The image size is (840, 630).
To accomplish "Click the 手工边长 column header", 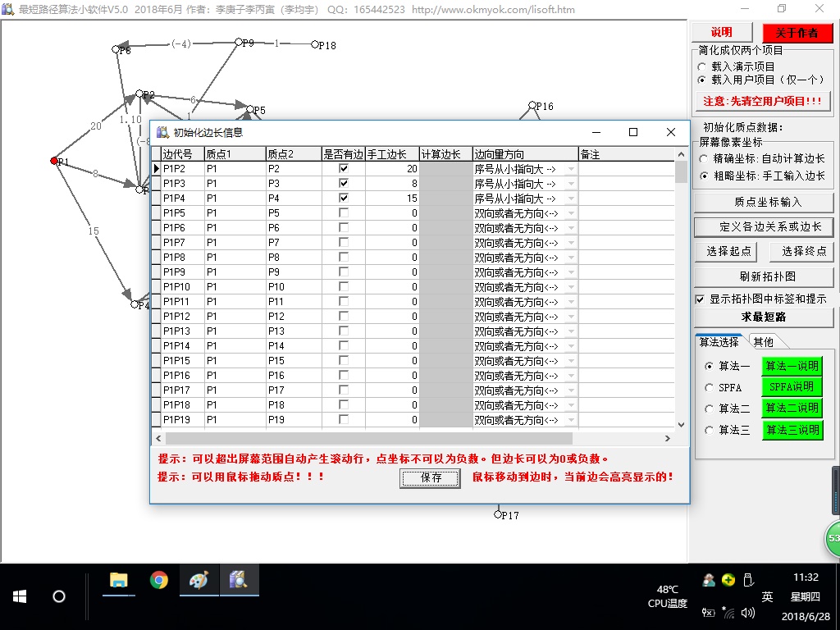I will click(x=392, y=154).
